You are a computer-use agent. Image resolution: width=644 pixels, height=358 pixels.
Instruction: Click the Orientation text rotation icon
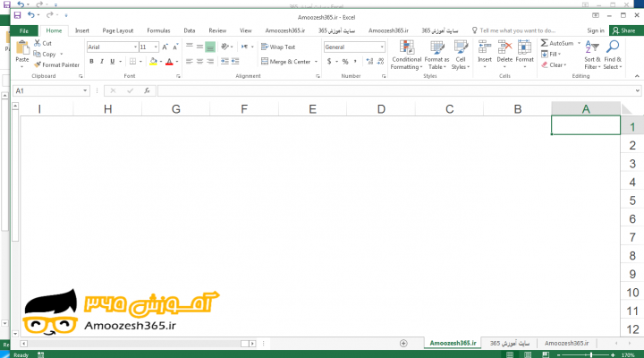[x=225, y=47]
